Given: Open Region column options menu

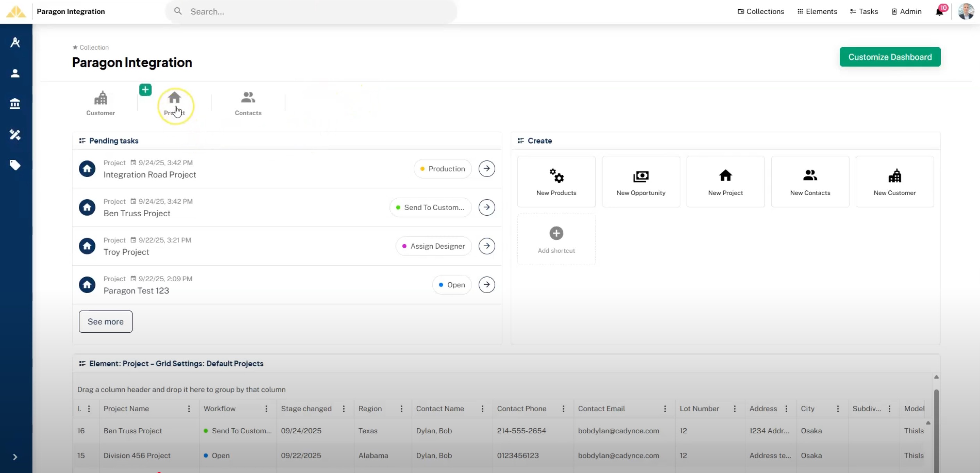Looking at the screenshot, I should 401,408.
